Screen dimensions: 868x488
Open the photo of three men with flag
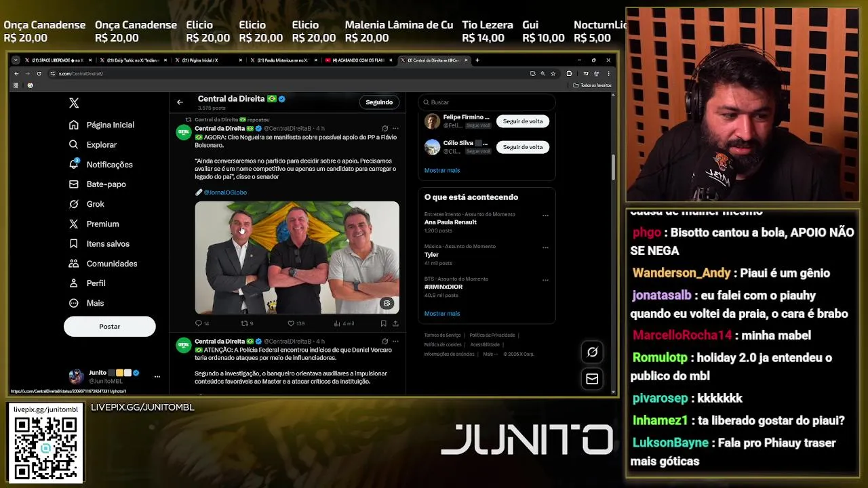(x=297, y=258)
